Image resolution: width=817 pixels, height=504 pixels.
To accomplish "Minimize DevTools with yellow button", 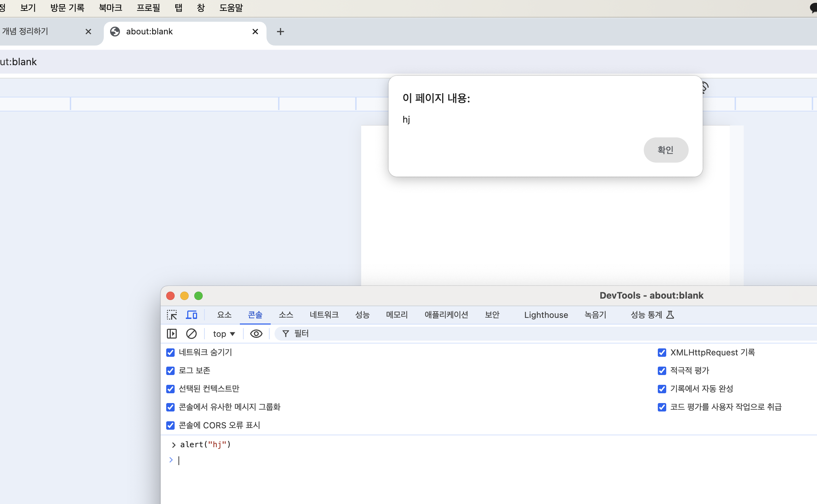I will pyautogui.click(x=184, y=296).
